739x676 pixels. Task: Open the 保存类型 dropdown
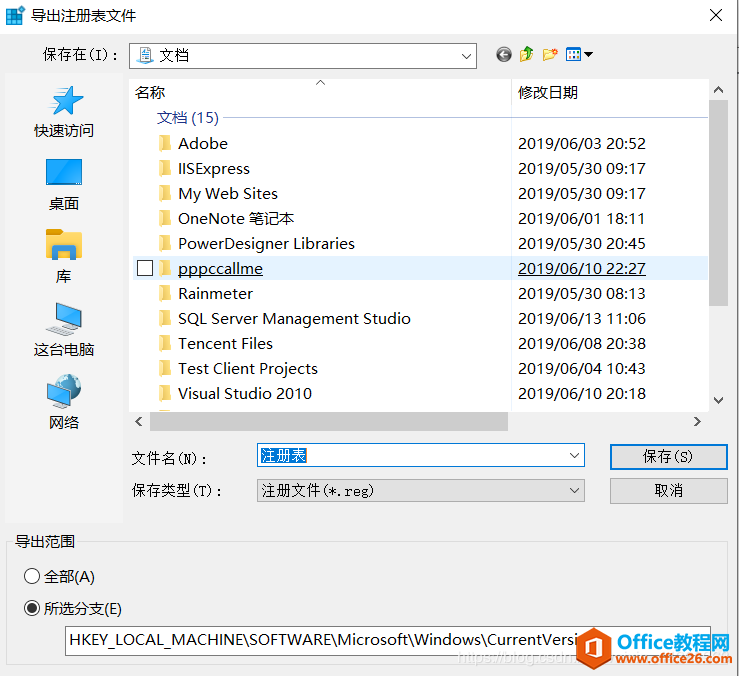pos(420,490)
